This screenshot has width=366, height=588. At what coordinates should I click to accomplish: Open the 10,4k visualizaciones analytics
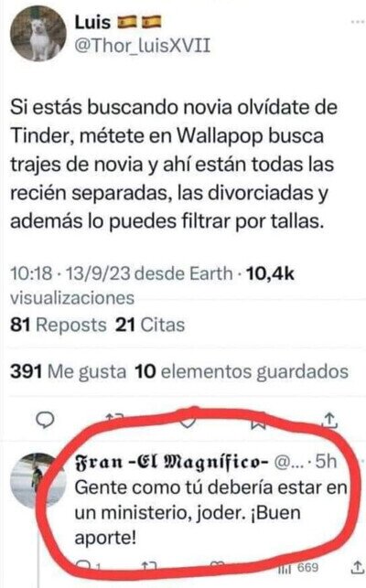152,285
